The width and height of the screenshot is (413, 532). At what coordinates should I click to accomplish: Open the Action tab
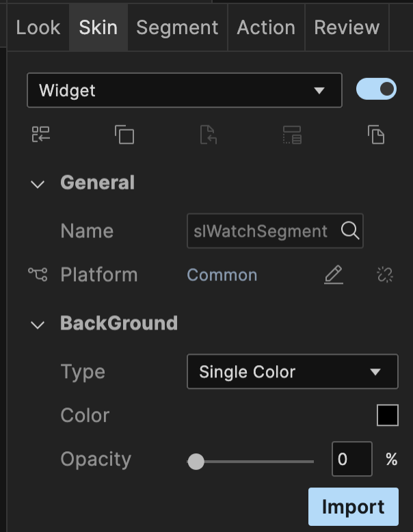tap(265, 28)
